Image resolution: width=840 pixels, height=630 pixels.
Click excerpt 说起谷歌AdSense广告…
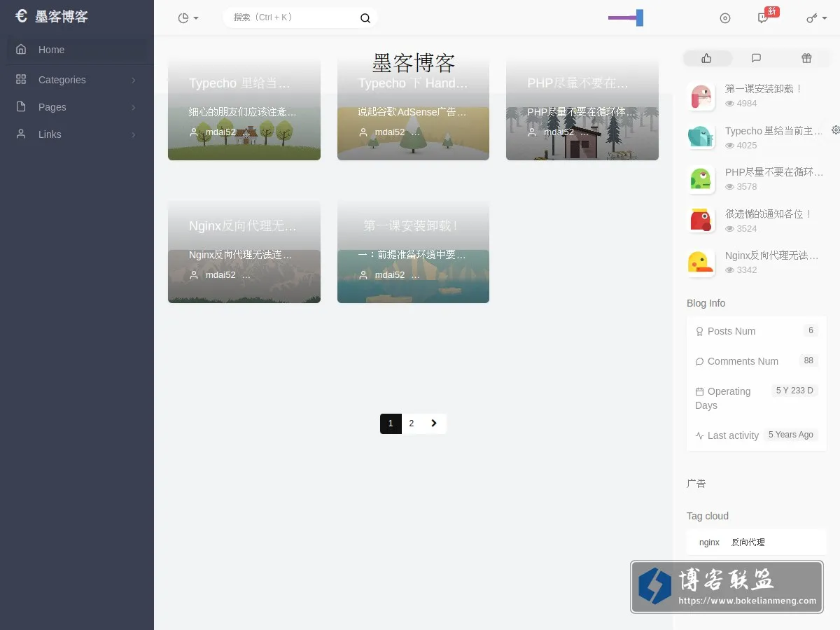[412, 112]
